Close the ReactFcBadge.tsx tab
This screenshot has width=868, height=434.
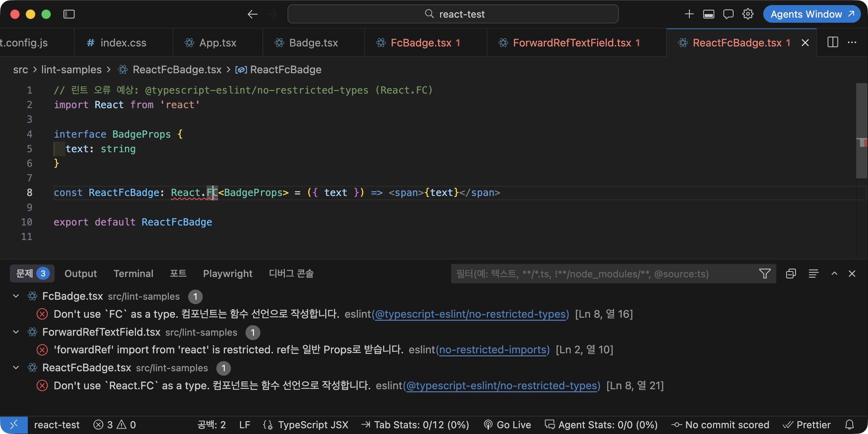(x=805, y=43)
